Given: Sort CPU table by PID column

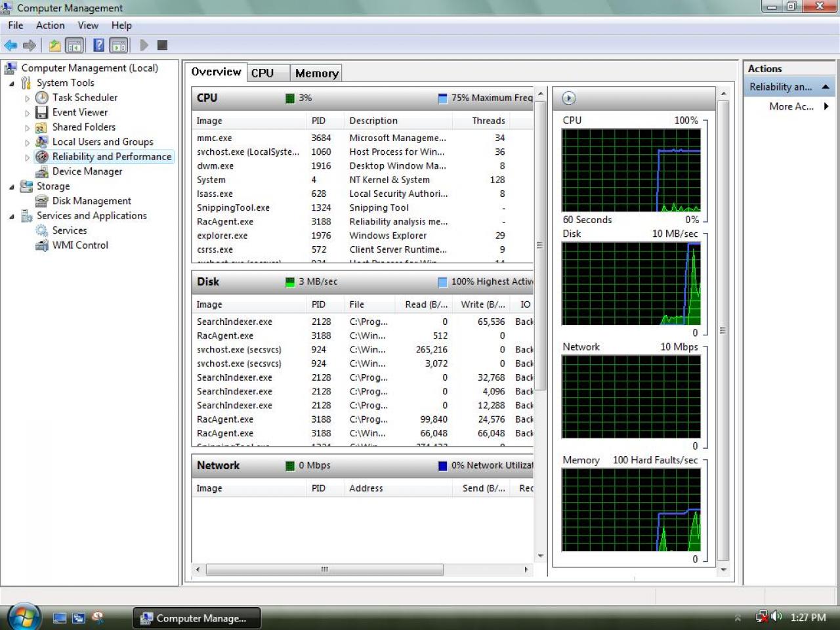Looking at the screenshot, I should click(325, 121).
